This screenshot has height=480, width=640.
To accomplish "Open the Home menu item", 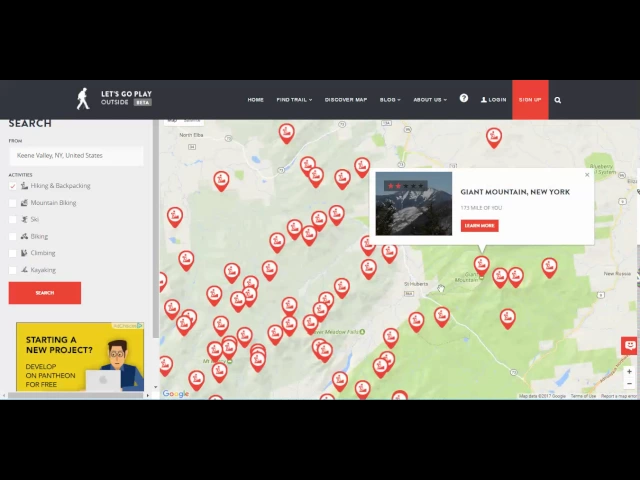I will pos(256,100).
